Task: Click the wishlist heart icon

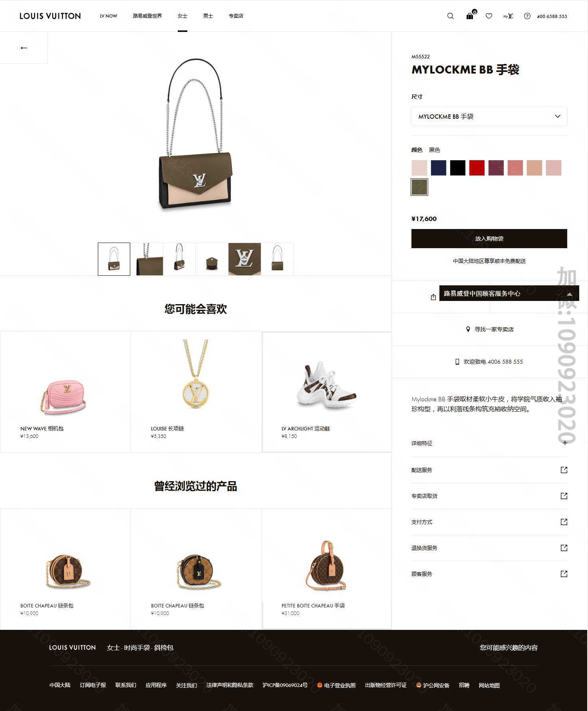Action: click(489, 16)
